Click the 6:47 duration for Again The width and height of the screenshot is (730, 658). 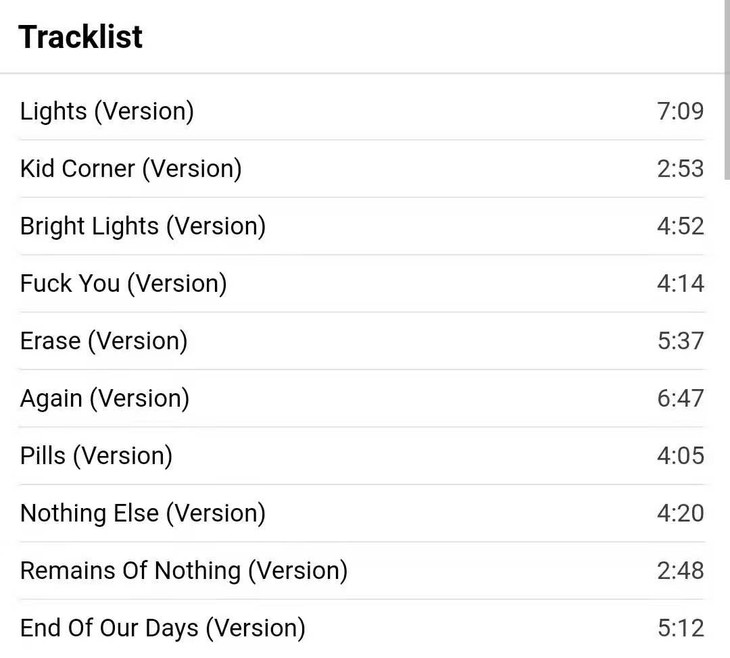pyautogui.click(x=680, y=398)
